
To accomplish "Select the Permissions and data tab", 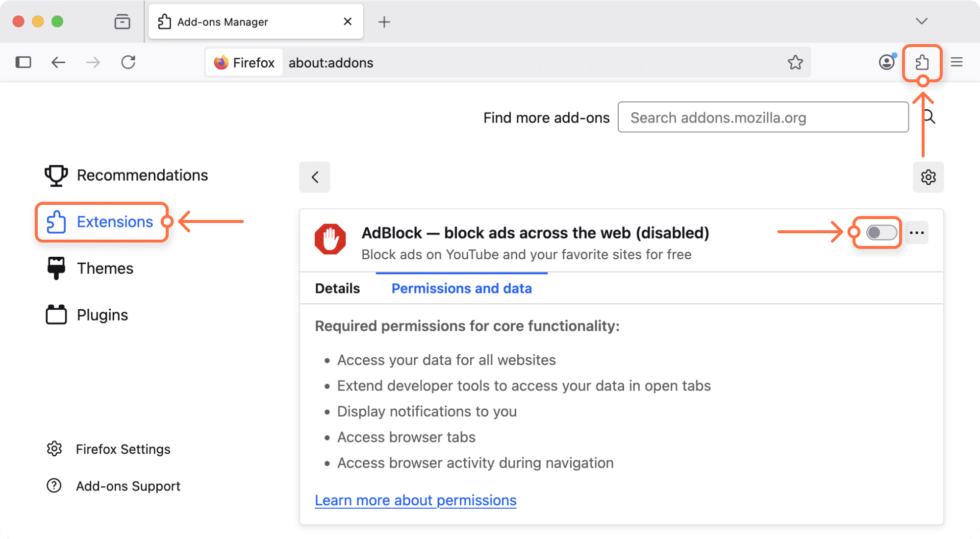I will point(461,288).
